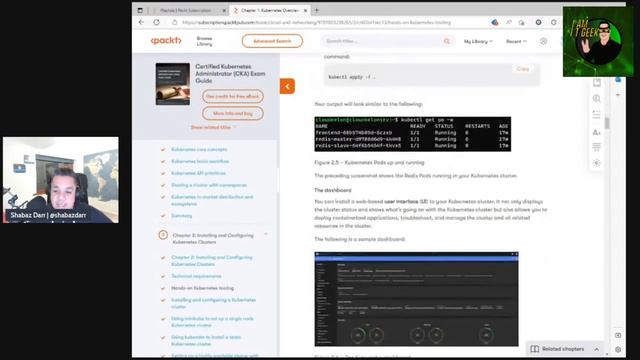Open Kubernetes core concepts section
This screenshot has width=640, height=360.
coord(199,149)
